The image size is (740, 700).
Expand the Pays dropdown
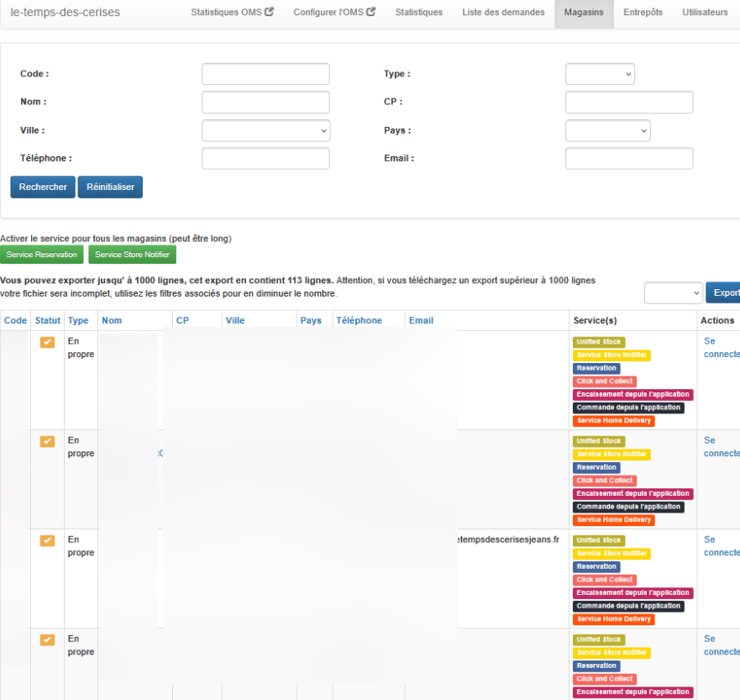tap(608, 131)
